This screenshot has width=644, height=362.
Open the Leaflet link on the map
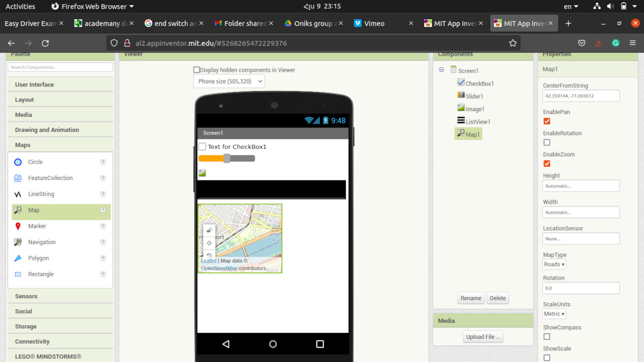pyautogui.click(x=208, y=261)
